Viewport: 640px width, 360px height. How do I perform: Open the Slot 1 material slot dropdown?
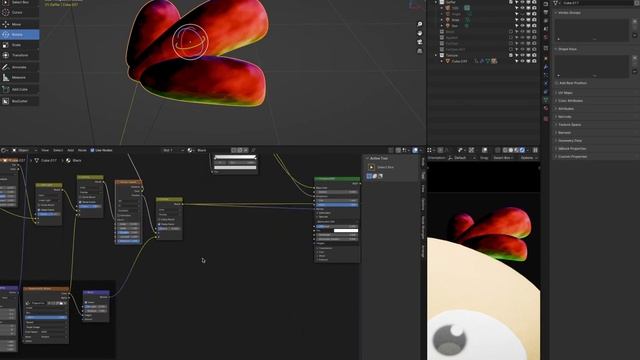click(173, 150)
